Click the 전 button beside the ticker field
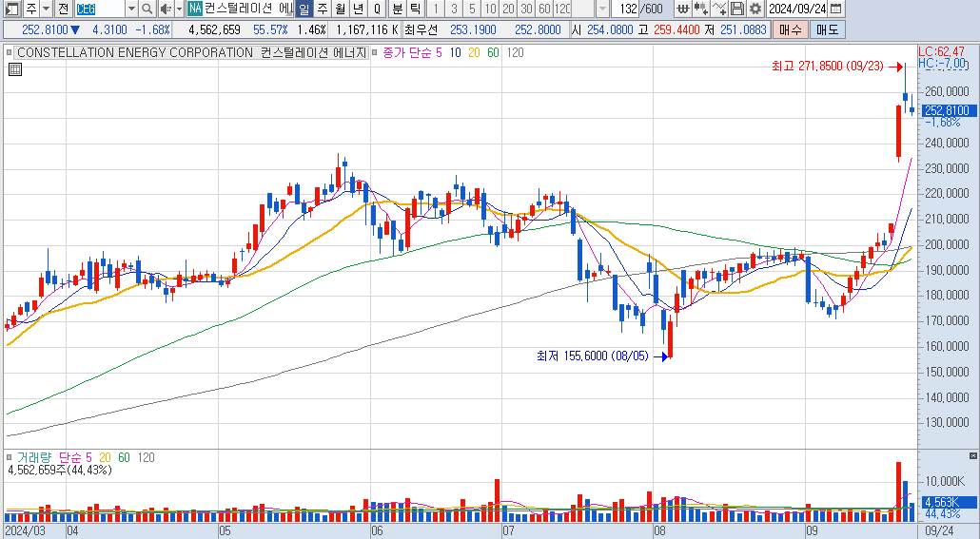Screen dimensions: 980x539 click(x=63, y=9)
